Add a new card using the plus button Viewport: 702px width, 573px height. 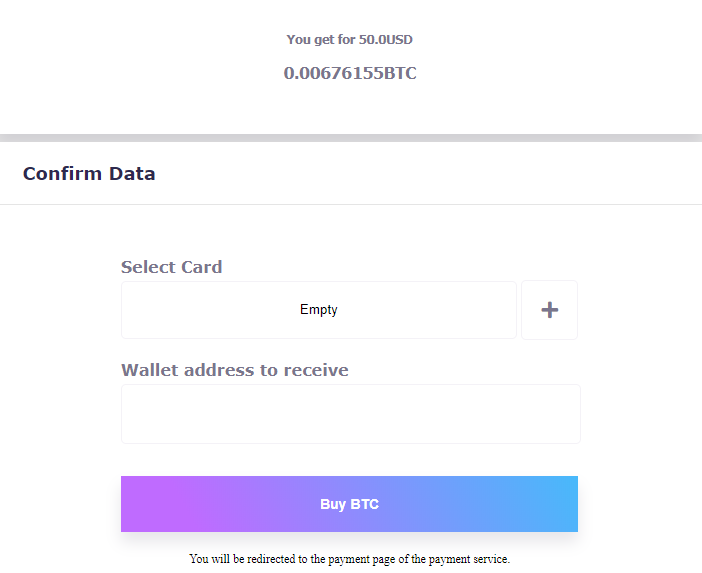549,310
